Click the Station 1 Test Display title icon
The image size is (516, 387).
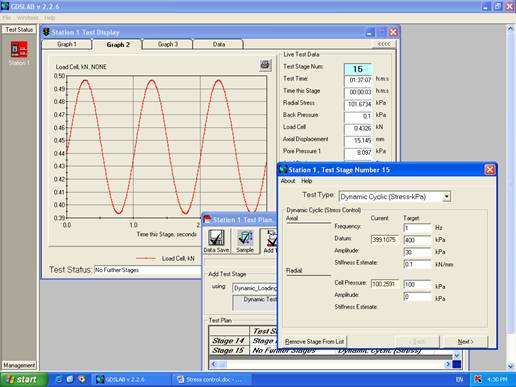coord(46,32)
